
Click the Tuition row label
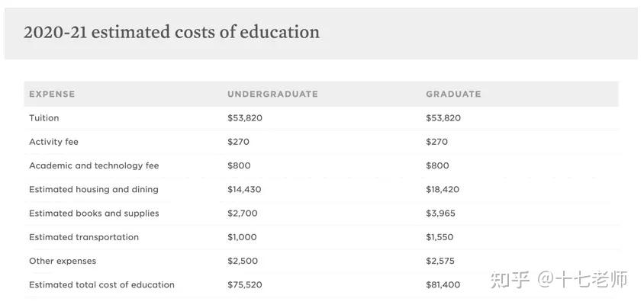pos(44,118)
